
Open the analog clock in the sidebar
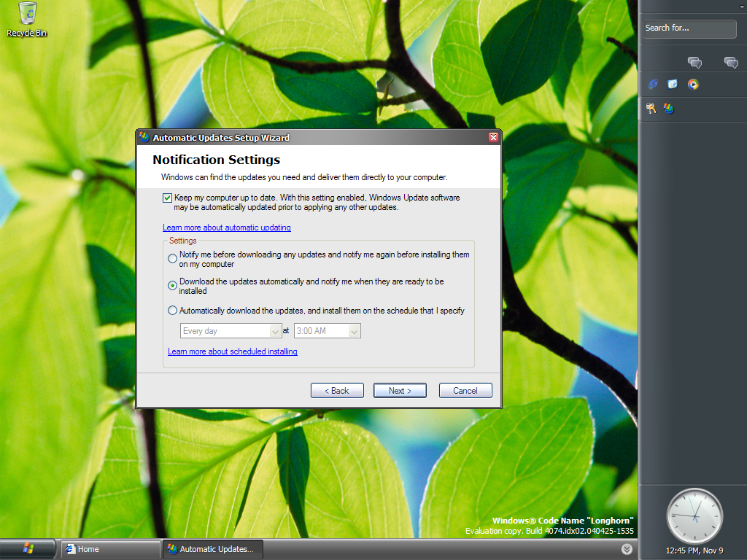(694, 516)
